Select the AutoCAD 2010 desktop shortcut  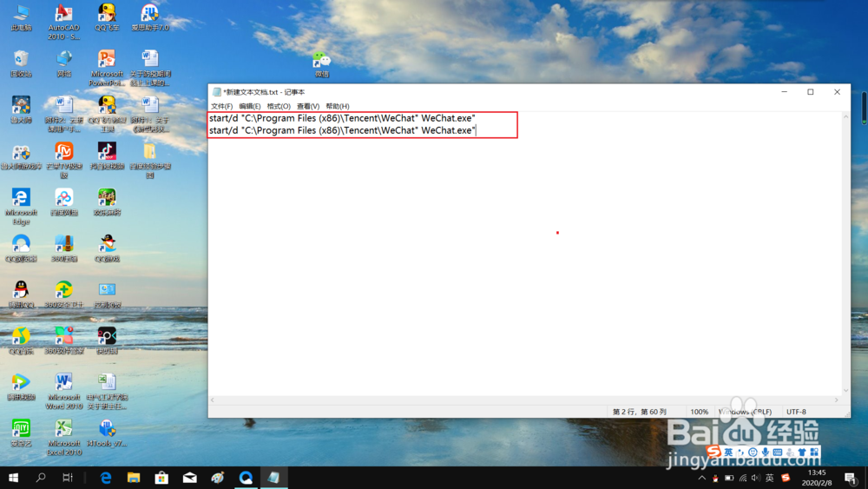tap(63, 22)
